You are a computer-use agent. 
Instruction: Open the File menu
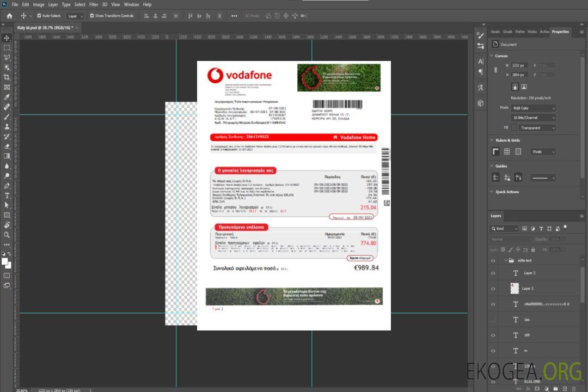(x=15, y=4)
